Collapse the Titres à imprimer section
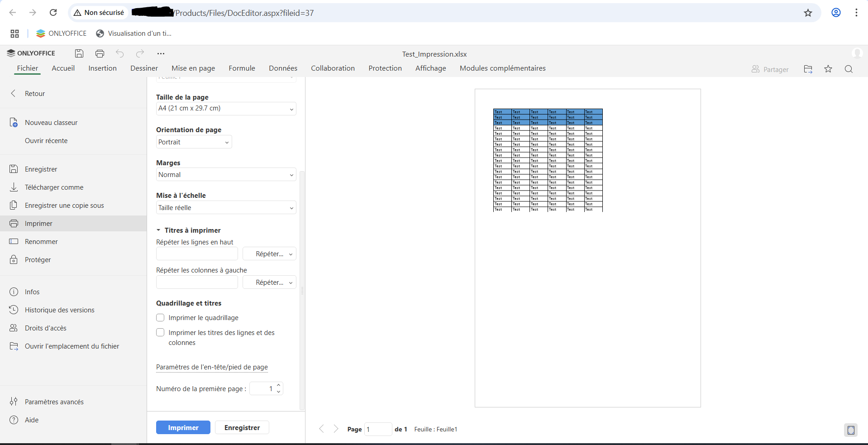The image size is (868, 445). click(x=158, y=230)
